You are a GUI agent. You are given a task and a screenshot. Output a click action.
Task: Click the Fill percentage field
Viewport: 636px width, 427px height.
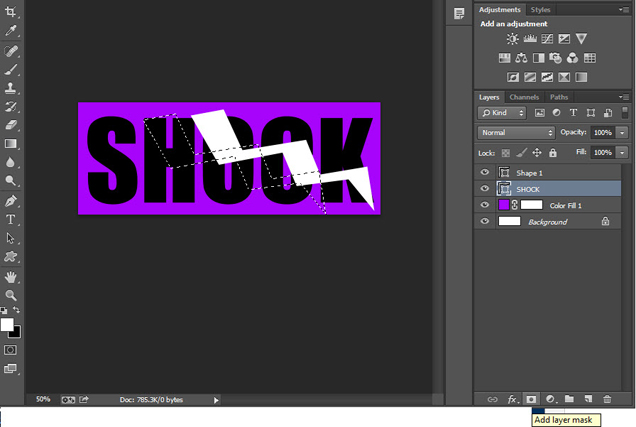coord(602,152)
